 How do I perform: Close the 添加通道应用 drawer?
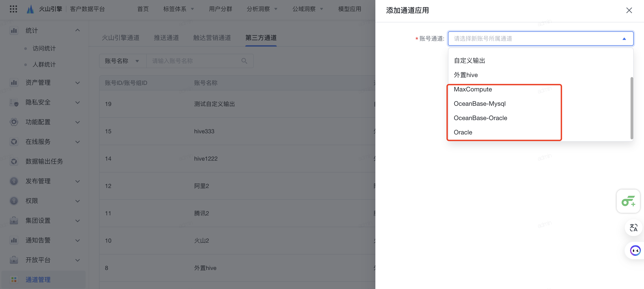point(629,10)
